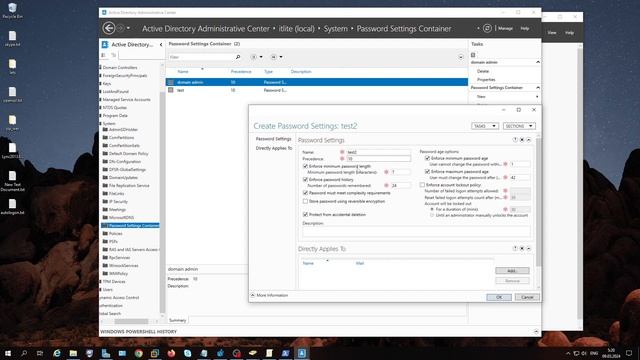
Task: Open the Default Domain Policy tree folder
Action: (x=128, y=154)
